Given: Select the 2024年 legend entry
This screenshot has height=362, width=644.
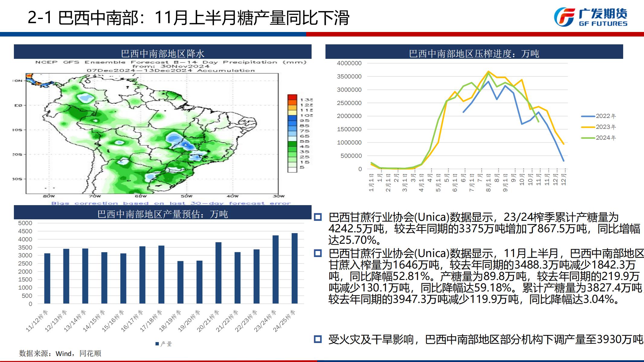Looking at the screenshot, I should click(598, 138).
